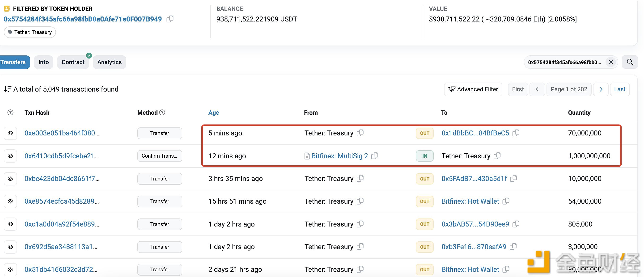644x277 pixels.
Task: Preview transaction 0x692d5aa3488113a1 with eye icon
Action: (x=10, y=247)
